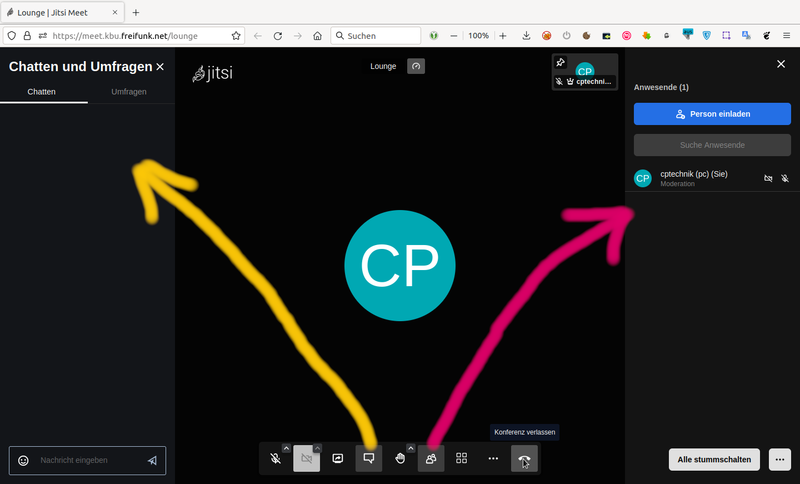Leave the conference with the hang-up button
800x484 pixels.
click(524, 459)
